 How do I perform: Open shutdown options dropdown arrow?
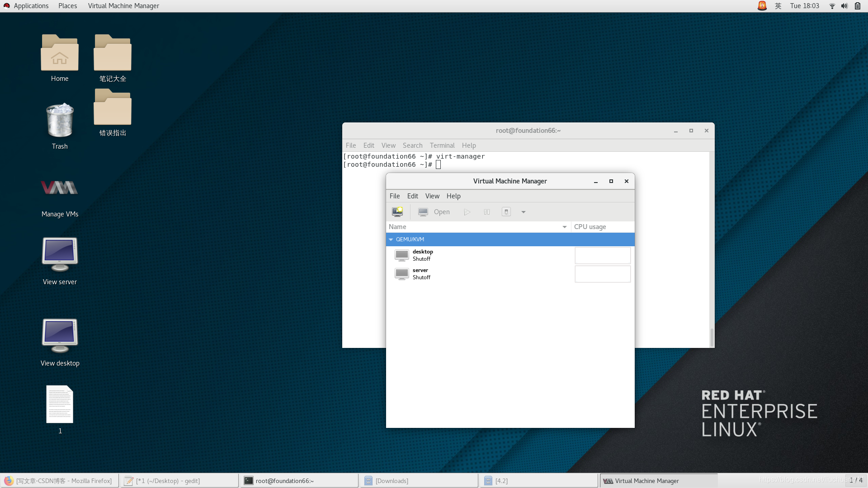pos(524,212)
